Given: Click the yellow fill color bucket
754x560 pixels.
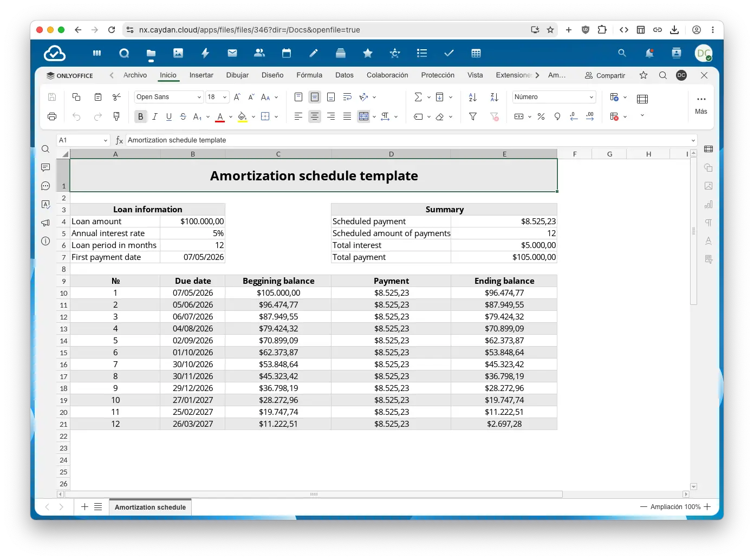Looking at the screenshot, I should pyautogui.click(x=243, y=116).
